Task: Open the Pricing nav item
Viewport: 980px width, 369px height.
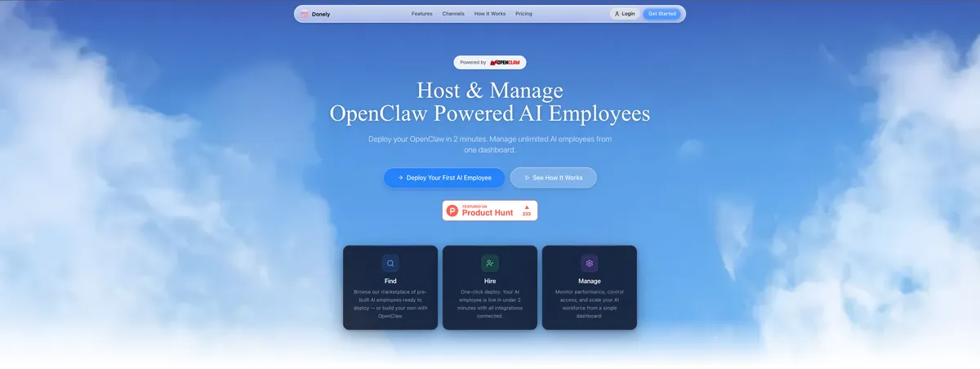Action: (x=523, y=14)
